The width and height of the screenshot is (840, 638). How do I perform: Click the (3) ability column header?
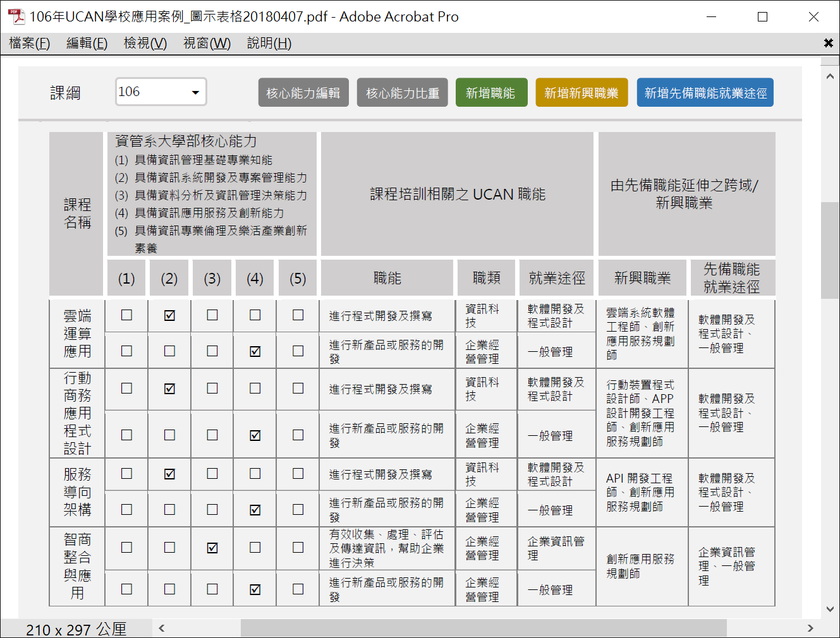click(x=212, y=278)
